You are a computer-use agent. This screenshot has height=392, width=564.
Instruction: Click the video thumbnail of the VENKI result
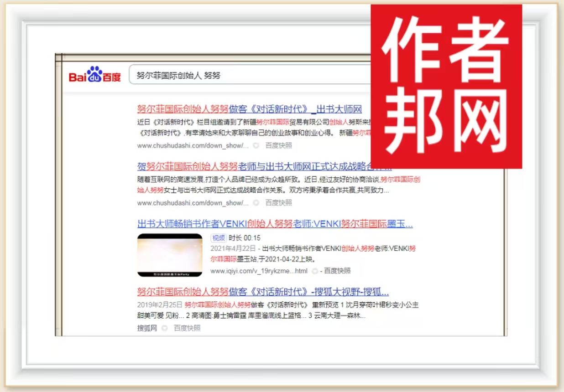(x=170, y=255)
